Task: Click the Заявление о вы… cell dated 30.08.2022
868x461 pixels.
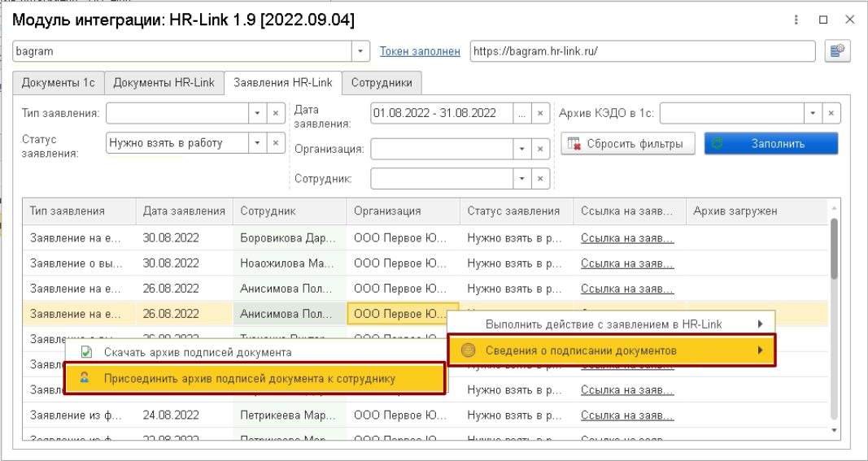Action: [80, 263]
